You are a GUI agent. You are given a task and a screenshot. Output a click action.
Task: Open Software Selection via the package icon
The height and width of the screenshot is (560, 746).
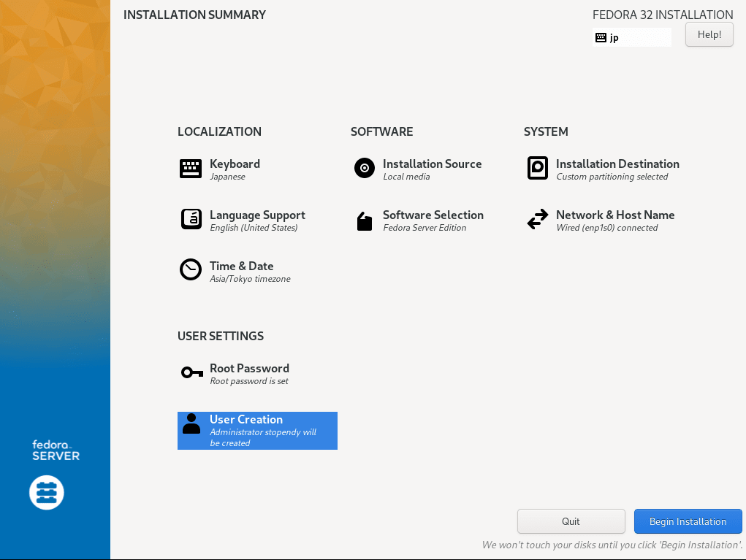coord(364,219)
